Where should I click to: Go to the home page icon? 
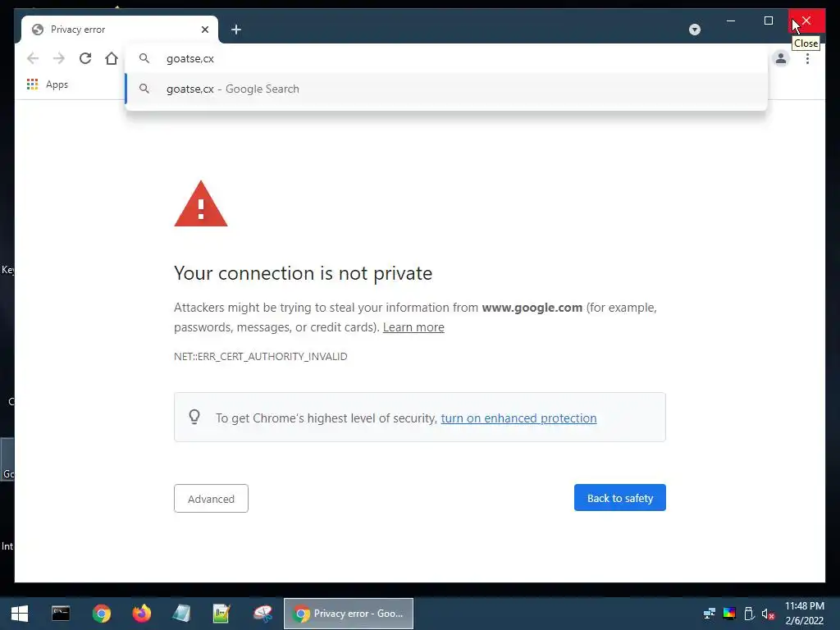tap(112, 58)
